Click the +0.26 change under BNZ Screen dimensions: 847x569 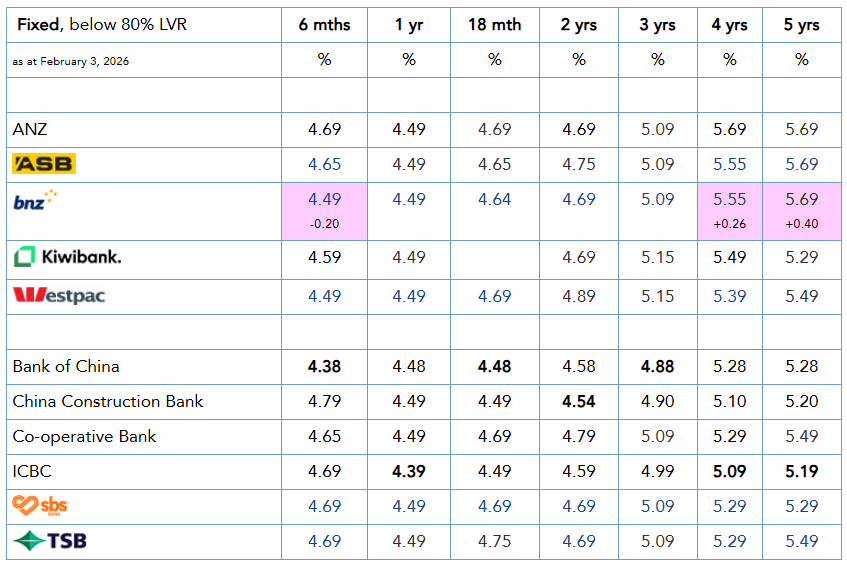point(729,224)
